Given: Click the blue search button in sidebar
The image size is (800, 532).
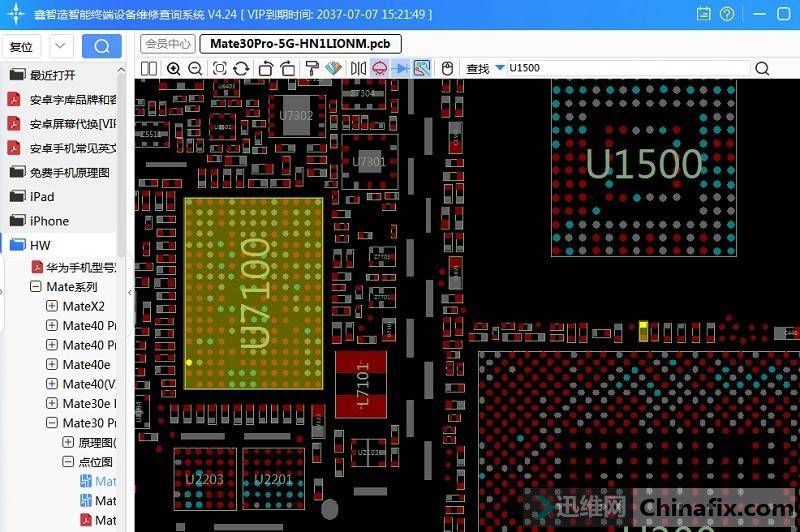Looking at the screenshot, I should (x=101, y=46).
